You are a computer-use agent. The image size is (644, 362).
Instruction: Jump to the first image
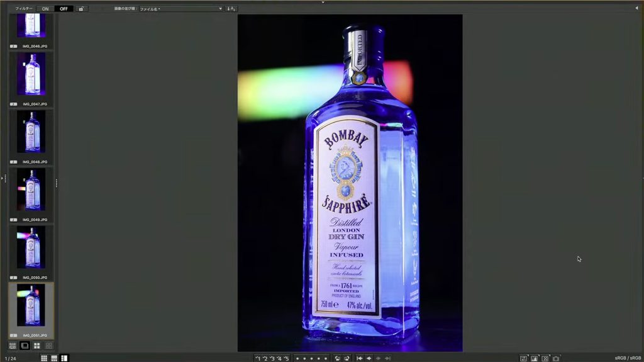[360, 358]
